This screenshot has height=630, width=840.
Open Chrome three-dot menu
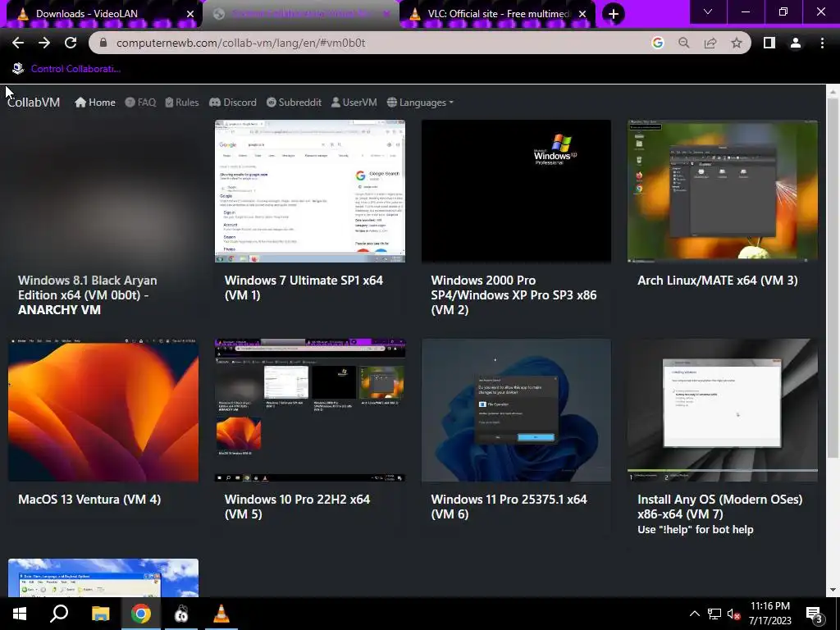coord(822,43)
